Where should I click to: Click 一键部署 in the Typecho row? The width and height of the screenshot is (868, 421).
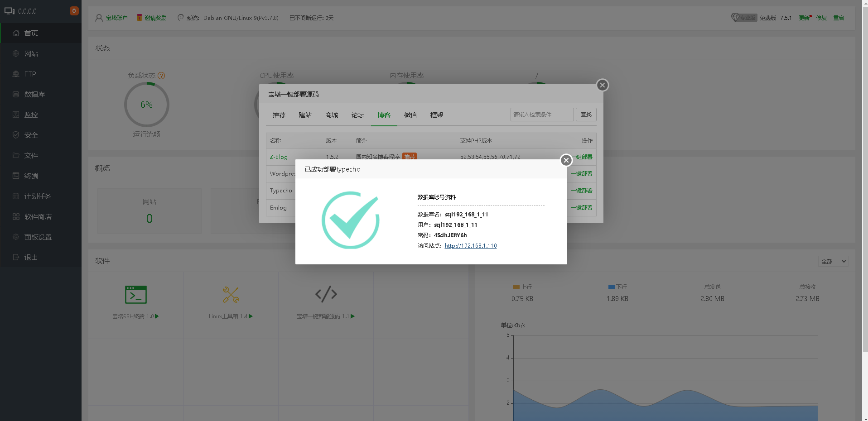click(582, 191)
